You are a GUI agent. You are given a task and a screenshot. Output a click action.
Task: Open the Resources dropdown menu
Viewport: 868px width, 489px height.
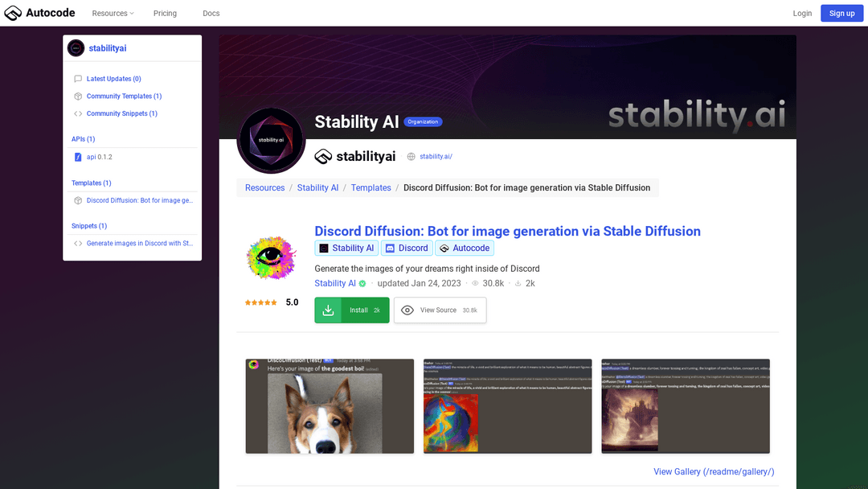tap(113, 14)
